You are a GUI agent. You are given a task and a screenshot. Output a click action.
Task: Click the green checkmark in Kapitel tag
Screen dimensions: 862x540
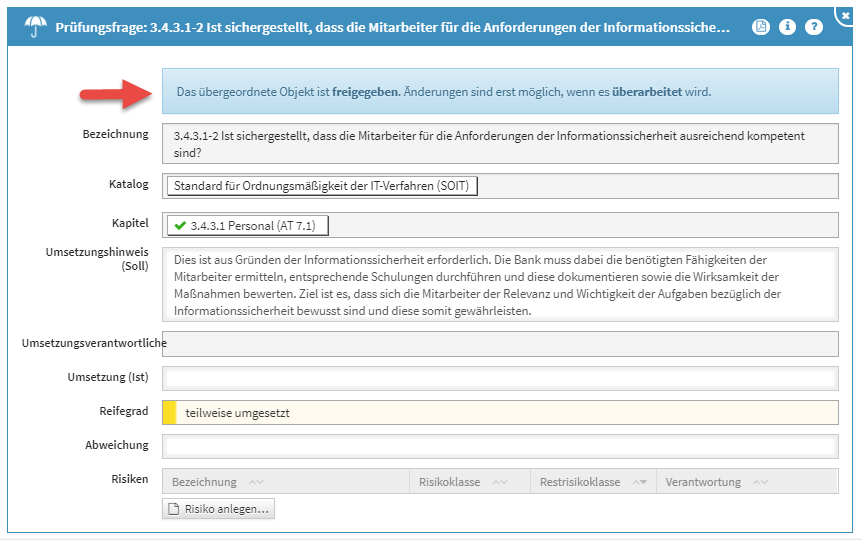pos(180,226)
